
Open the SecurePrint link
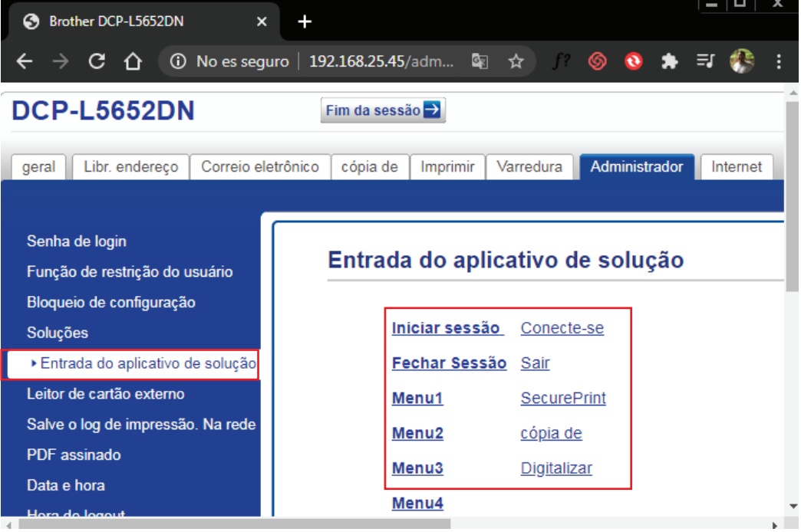click(x=562, y=399)
